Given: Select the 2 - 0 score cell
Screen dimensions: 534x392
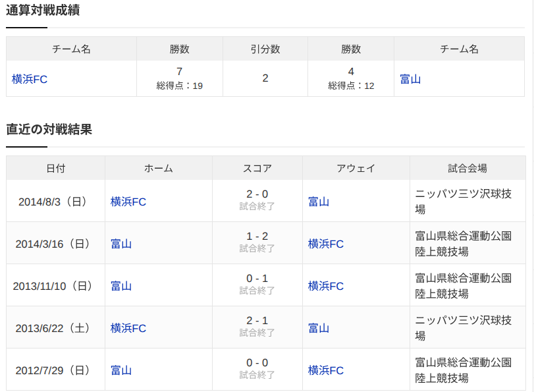Looking at the screenshot, I should pyautogui.click(x=257, y=194).
